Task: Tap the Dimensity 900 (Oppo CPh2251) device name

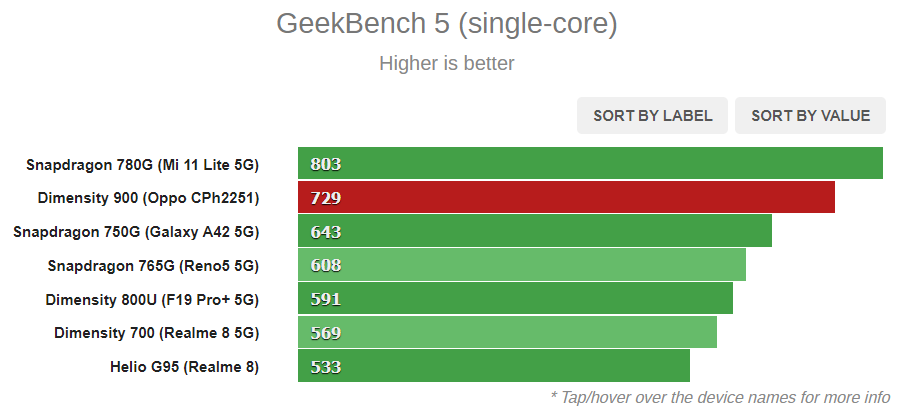Action: pos(148,198)
